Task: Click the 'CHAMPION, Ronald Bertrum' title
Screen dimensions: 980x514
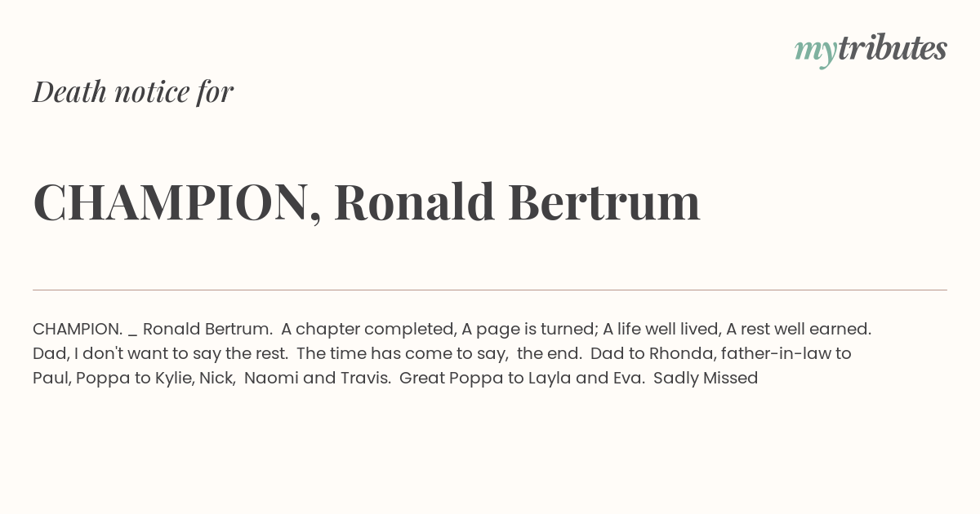Action: [367, 202]
